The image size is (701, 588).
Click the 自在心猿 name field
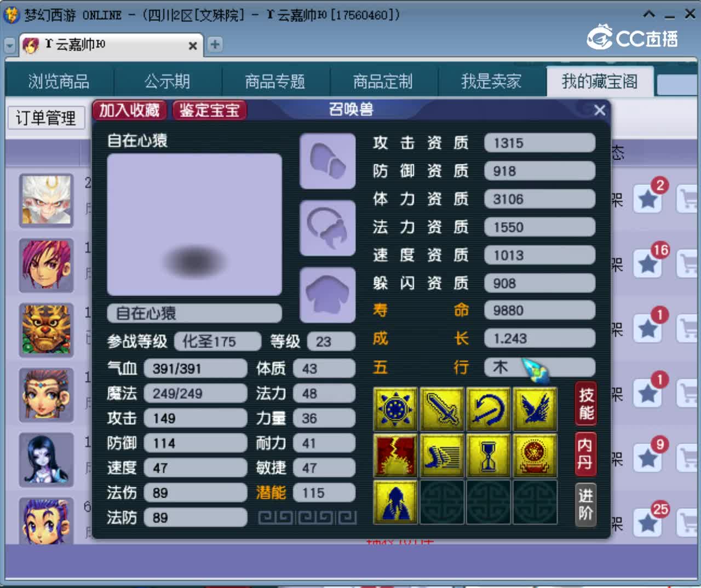(x=194, y=313)
